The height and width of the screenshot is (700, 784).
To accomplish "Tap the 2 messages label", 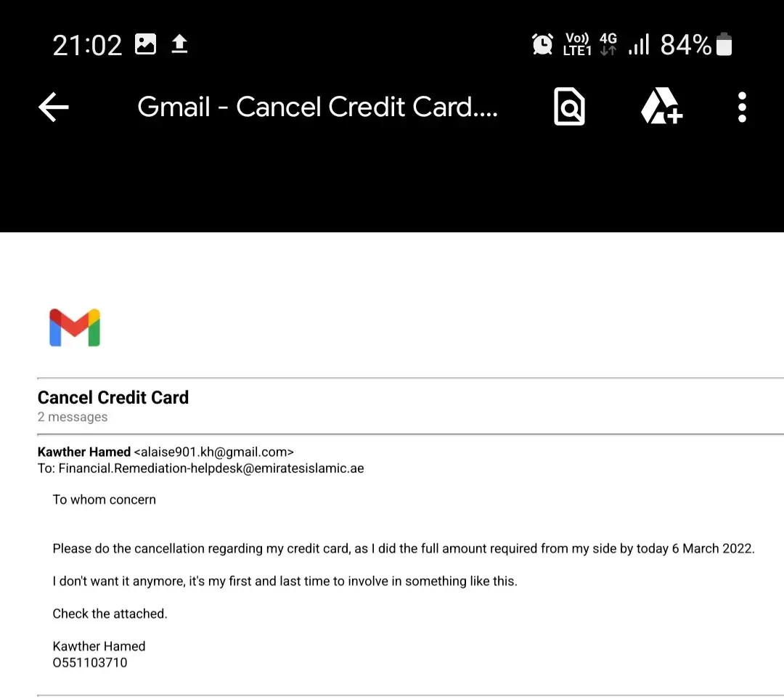I will [73, 417].
